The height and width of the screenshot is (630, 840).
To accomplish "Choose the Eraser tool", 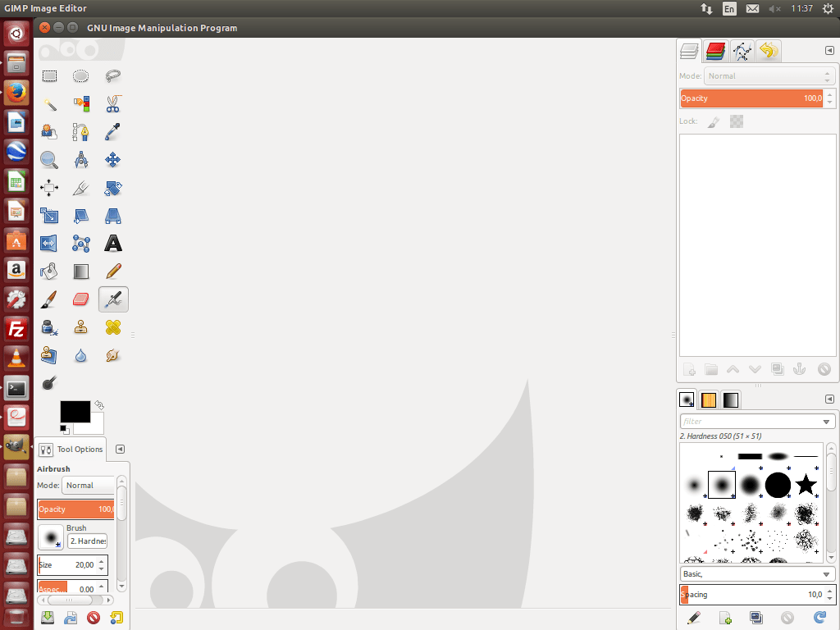I will pos(80,299).
